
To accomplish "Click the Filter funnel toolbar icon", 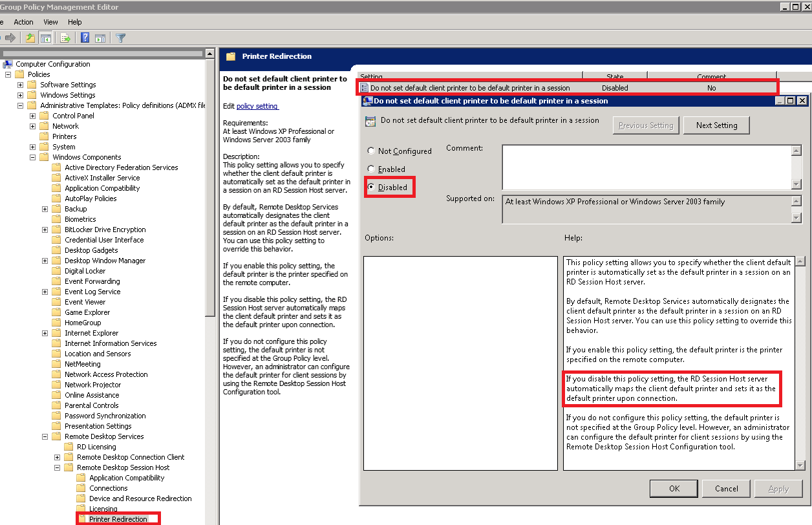I will point(120,38).
